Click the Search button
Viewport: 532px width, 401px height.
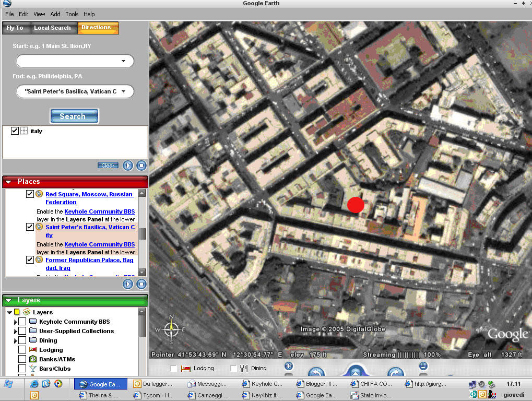74,116
